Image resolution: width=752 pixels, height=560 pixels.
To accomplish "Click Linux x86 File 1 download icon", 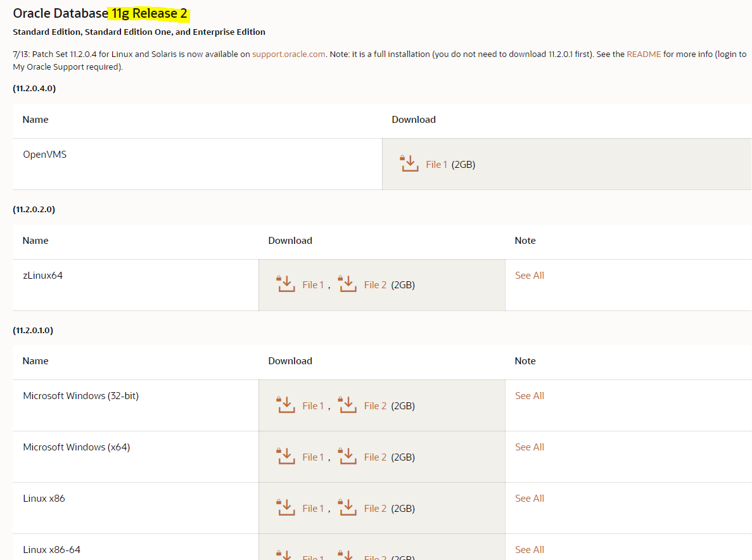I will coord(285,507).
